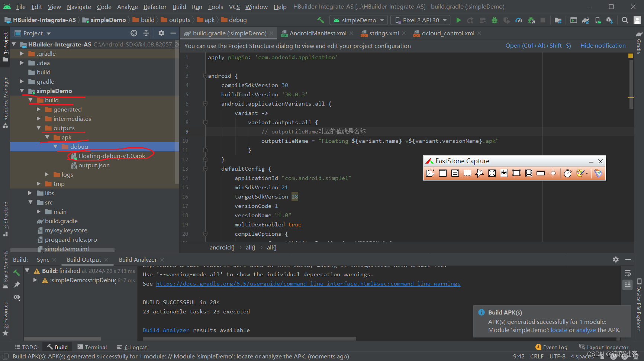Open the Build Analyzer tab
Viewport: 644px width, 361px height.
[138, 260]
